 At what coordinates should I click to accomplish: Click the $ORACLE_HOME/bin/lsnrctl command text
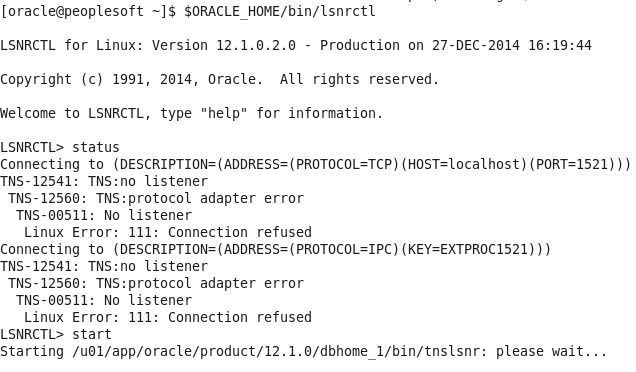pos(280,11)
